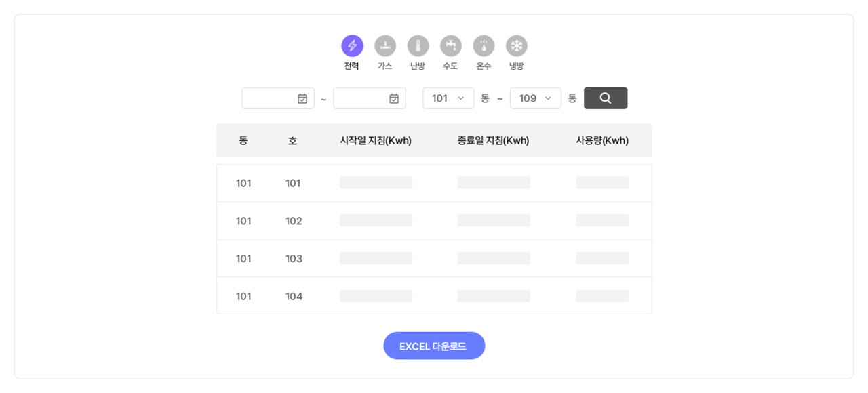Image resolution: width=868 pixels, height=393 pixels.
Task: Select the 난방 heating icon
Action: [418, 46]
